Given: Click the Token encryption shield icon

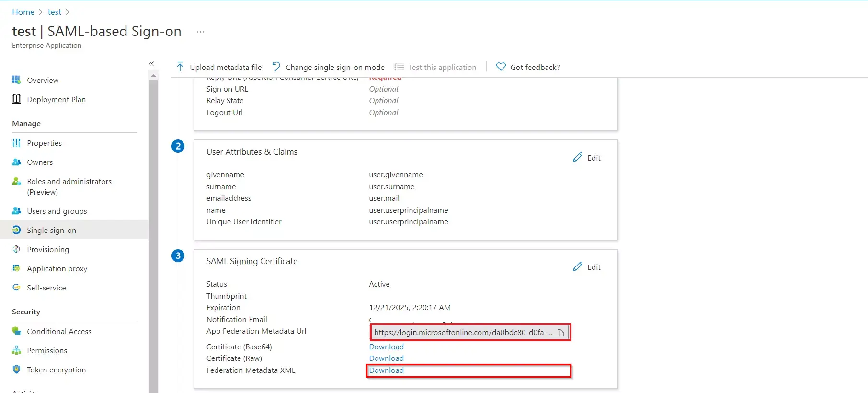Looking at the screenshot, I should pyautogui.click(x=16, y=370).
